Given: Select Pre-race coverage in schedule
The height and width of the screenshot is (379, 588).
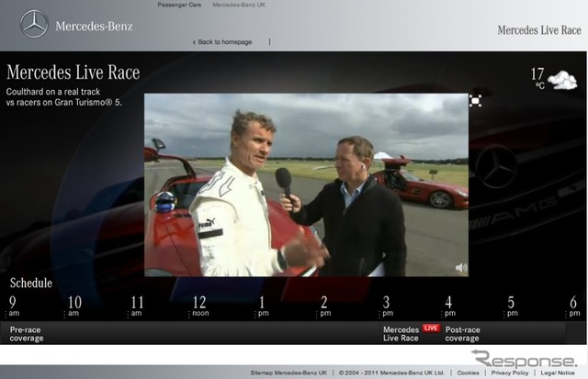Looking at the screenshot, I should click(x=27, y=334).
